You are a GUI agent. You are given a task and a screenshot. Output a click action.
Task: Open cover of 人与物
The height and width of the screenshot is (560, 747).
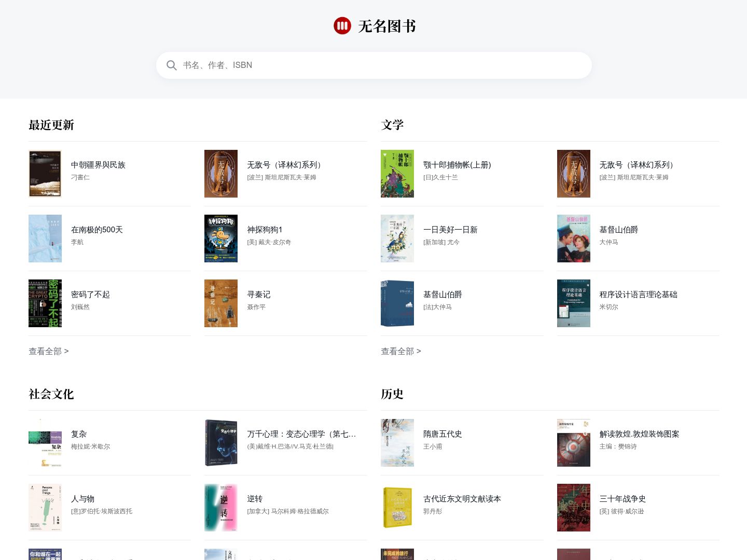pos(45,508)
